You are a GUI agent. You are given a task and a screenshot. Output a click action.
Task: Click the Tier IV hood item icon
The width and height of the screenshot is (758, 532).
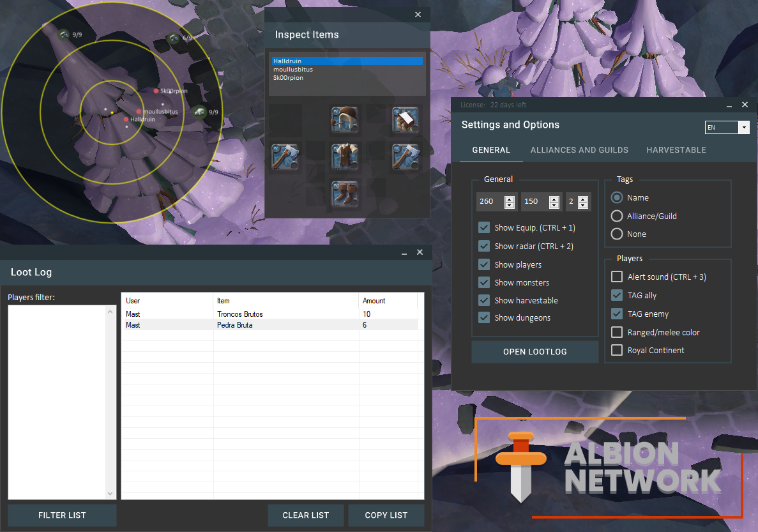(x=345, y=120)
